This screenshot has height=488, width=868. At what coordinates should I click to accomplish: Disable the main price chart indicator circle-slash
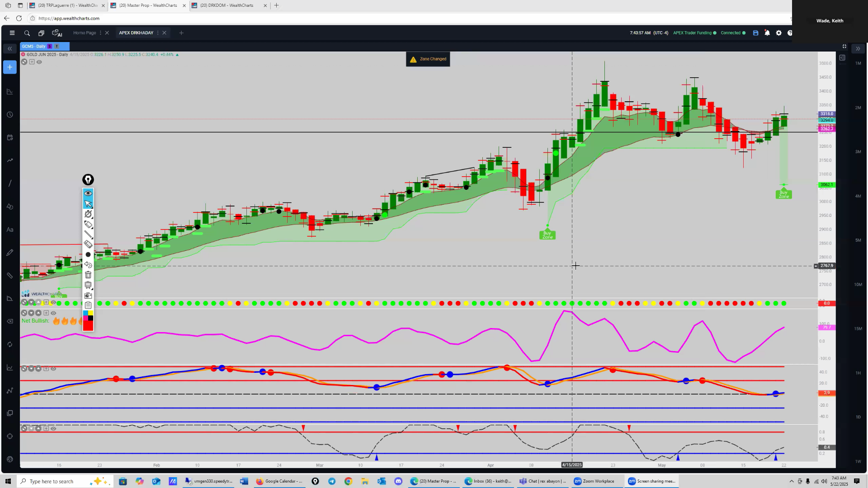coord(24,62)
